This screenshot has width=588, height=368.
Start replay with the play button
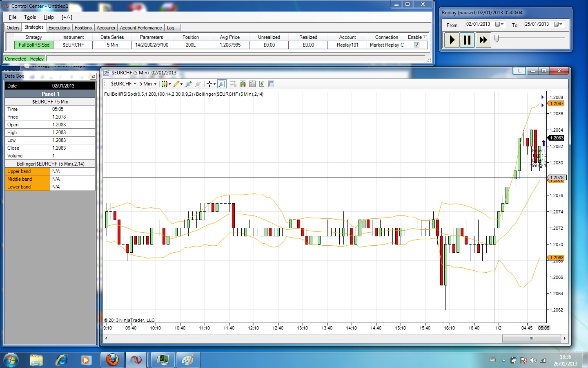(x=452, y=40)
